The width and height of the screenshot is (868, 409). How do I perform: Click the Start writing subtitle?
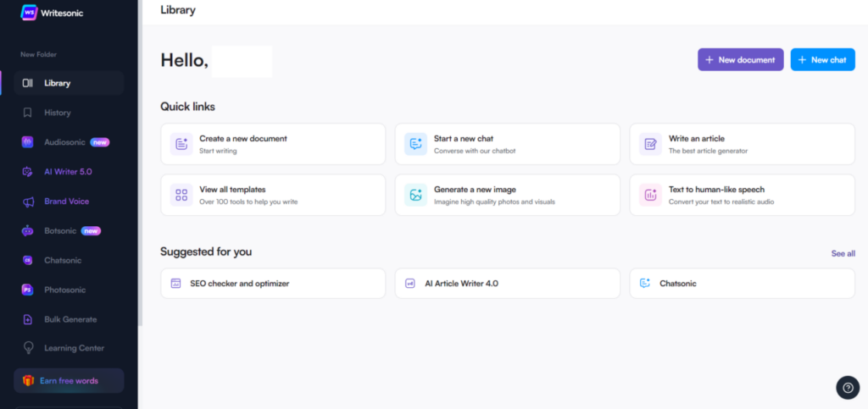pyautogui.click(x=218, y=151)
